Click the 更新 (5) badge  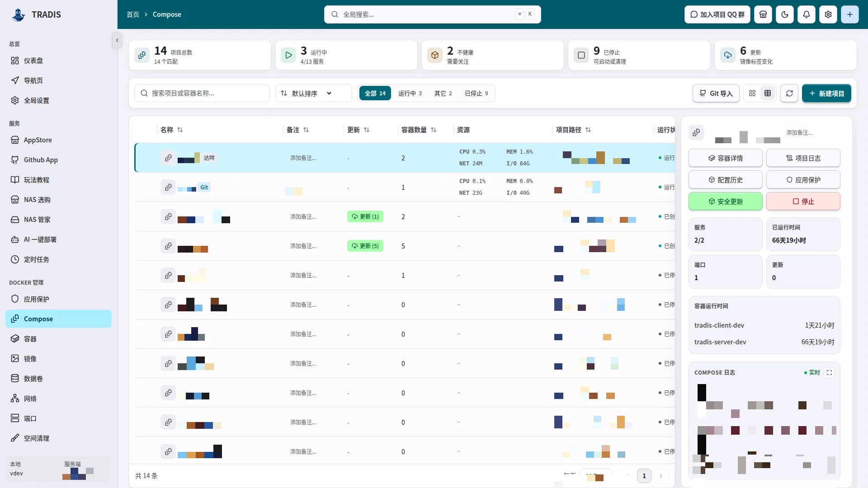click(x=365, y=246)
